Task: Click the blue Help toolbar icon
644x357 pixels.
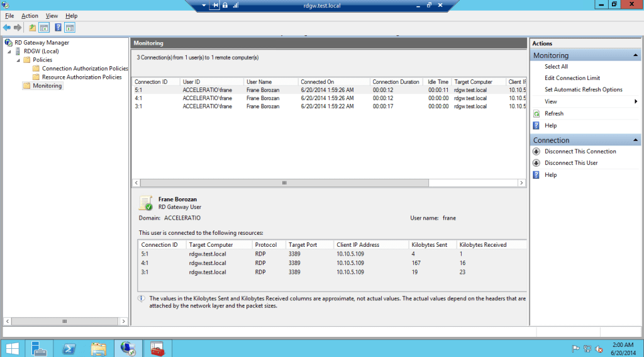Action: (x=58, y=28)
